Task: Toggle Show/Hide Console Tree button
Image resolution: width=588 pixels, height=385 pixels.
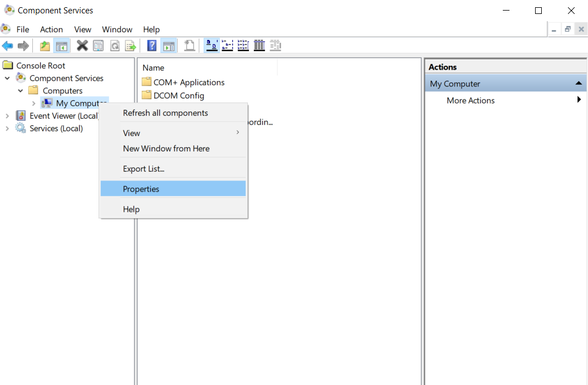Action: (x=61, y=46)
